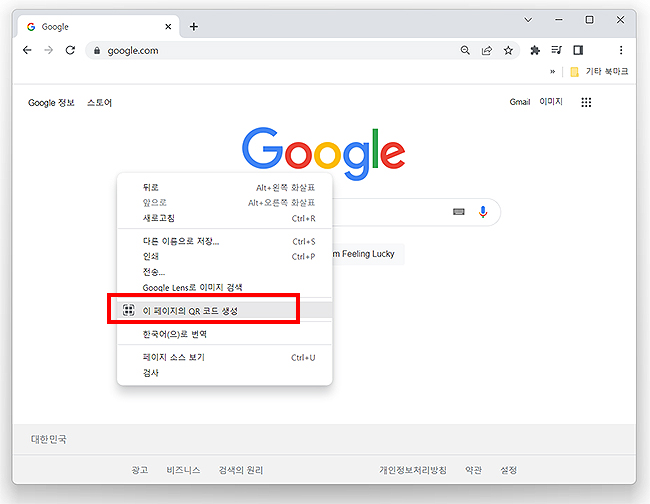Share this page via share icon
Screen dimensions: 650x504
[487, 50]
